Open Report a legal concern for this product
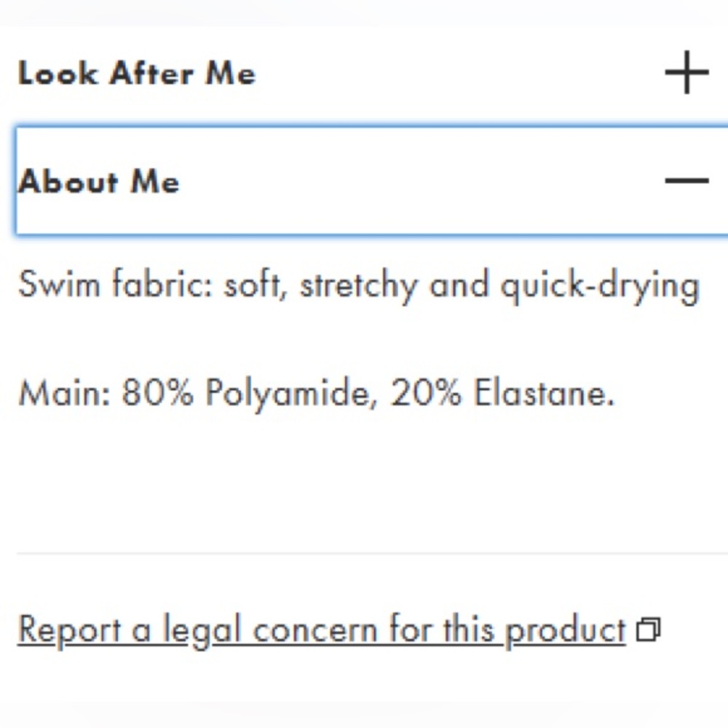Image resolution: width=728 pixels, height=728 pixels. pyautogui.click(x=322, y=630)
